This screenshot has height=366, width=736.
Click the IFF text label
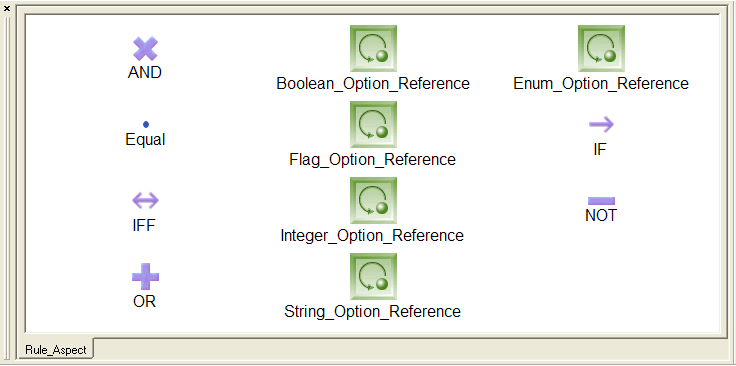(x=144, y=226)
